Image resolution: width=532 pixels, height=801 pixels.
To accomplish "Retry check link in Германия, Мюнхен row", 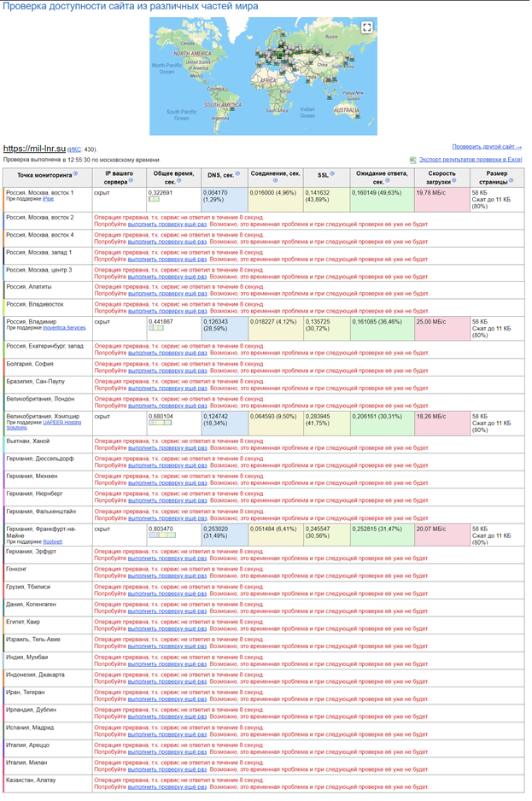I will pos(167,482).
